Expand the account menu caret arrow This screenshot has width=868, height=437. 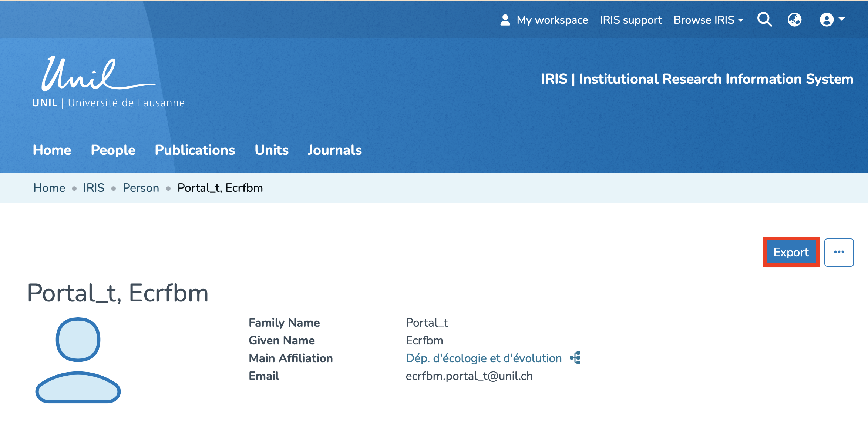click(842, 19)
